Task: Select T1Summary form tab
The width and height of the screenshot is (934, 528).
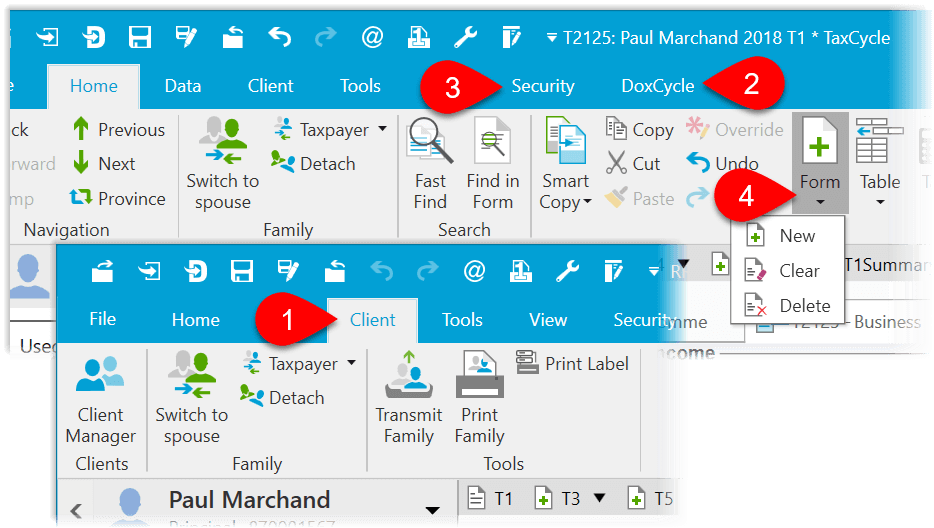Action: (x=887, y=265)
